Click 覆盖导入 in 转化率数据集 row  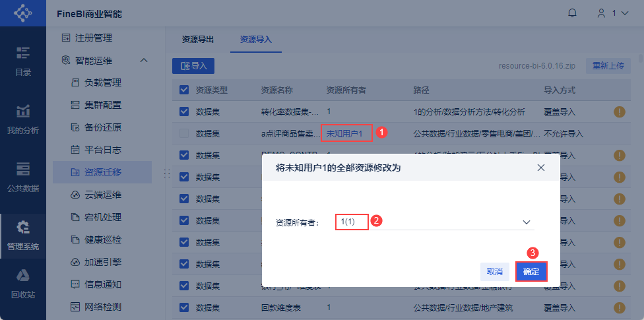pyautogui.click(x=560, y=112)
